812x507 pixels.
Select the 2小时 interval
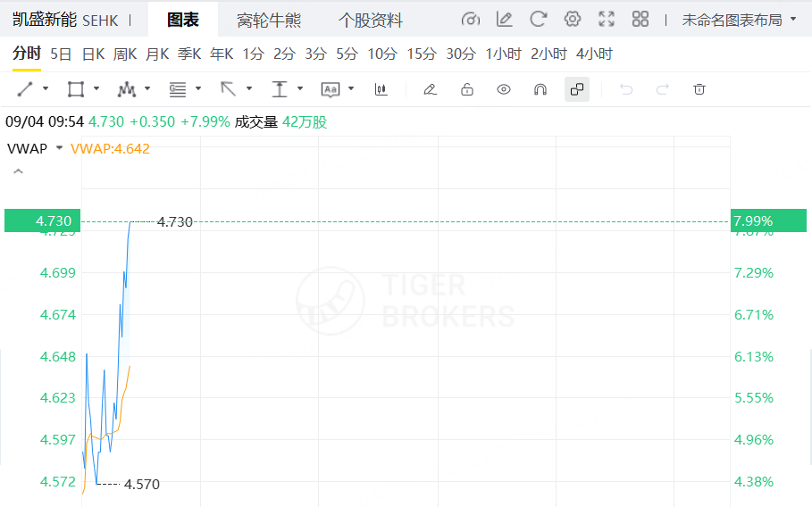click(x=549, y=54)
